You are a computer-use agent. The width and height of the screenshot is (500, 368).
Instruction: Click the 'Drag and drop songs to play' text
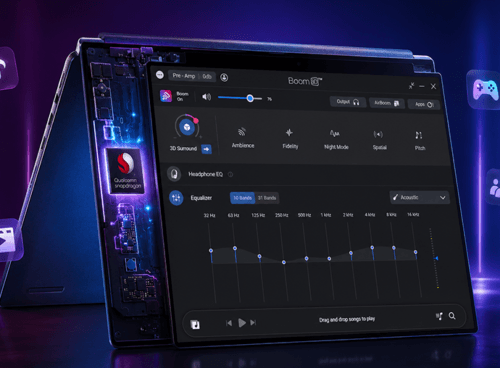[347, 319]
